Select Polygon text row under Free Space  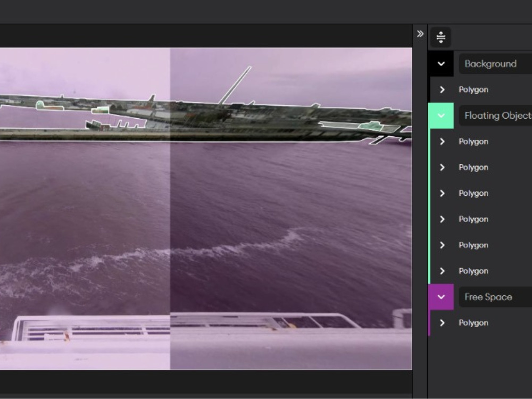tap(473, 323)
